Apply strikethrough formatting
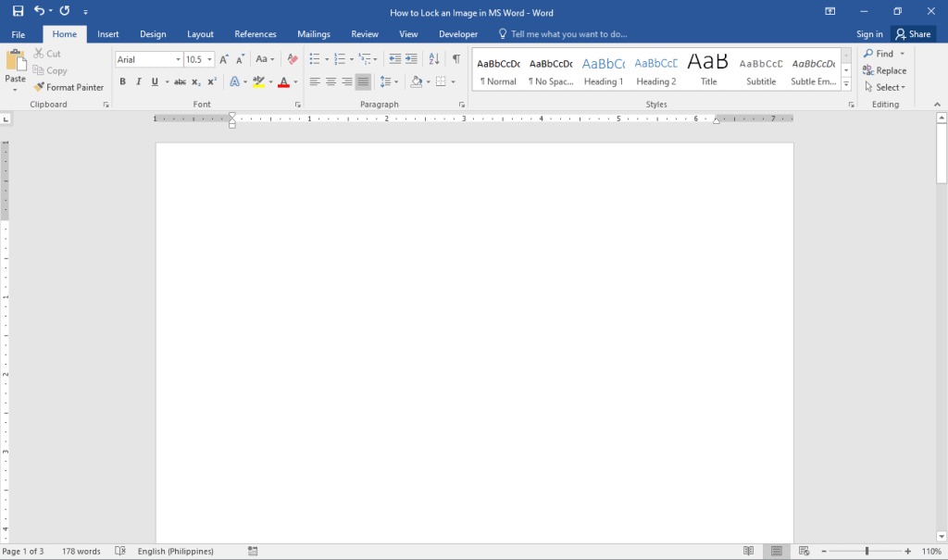The width and height of the screenshot is (948, 560). point(180,81)
